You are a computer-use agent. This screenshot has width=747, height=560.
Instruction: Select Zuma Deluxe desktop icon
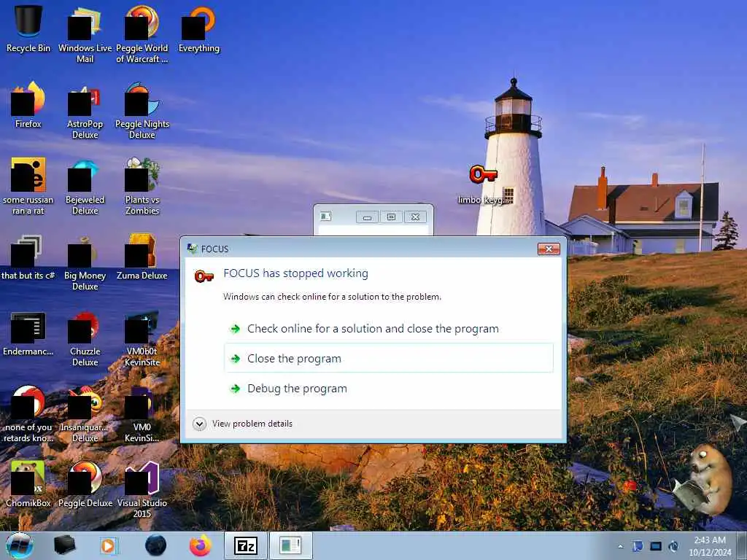pyautogui.click(x=142, y=257)
